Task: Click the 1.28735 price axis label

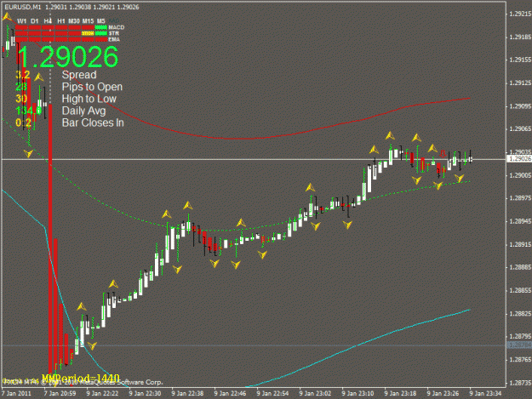Action: point(520,383)
